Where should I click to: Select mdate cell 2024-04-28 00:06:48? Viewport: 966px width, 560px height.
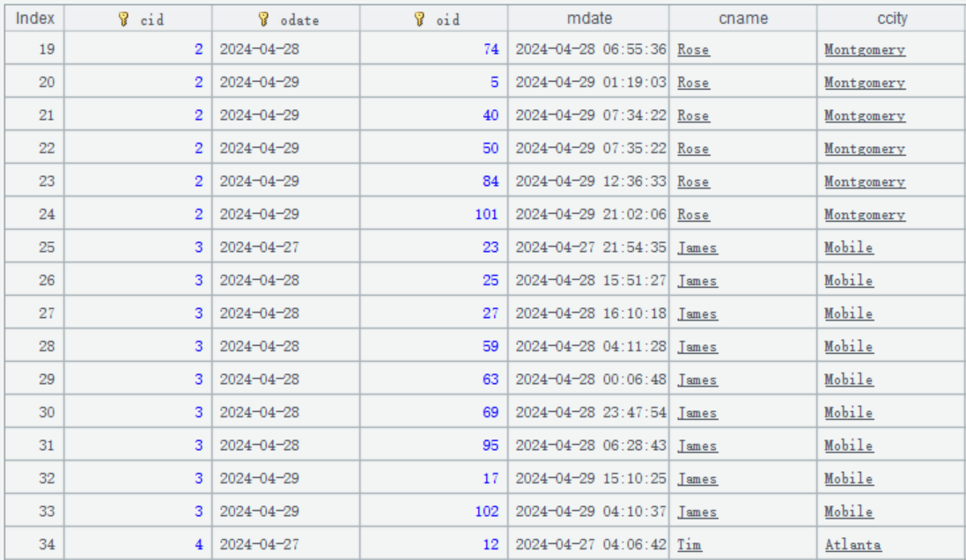pyautogui.click(x=589, y=379)
